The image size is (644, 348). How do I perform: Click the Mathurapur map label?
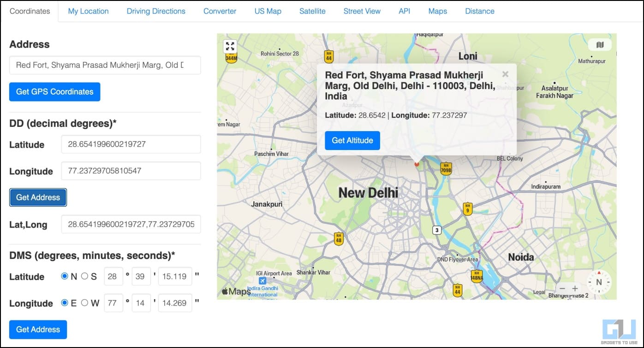[x=592, y=61]
